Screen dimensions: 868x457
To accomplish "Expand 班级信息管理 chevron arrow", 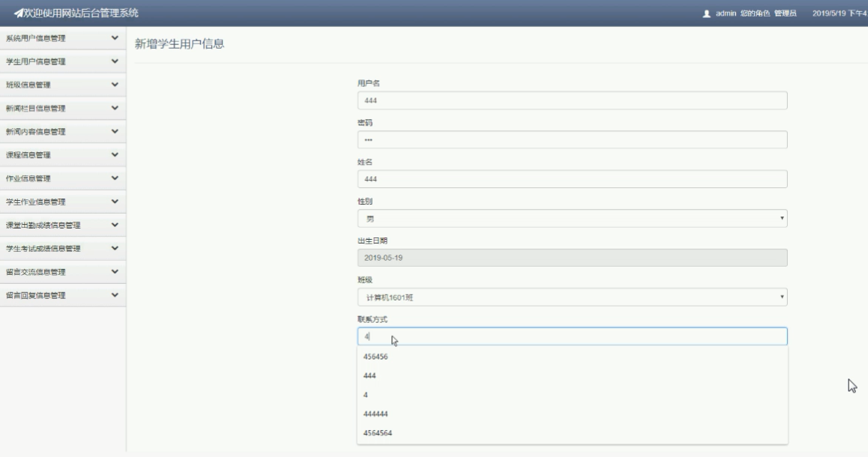I will click(x=115, y=85).
